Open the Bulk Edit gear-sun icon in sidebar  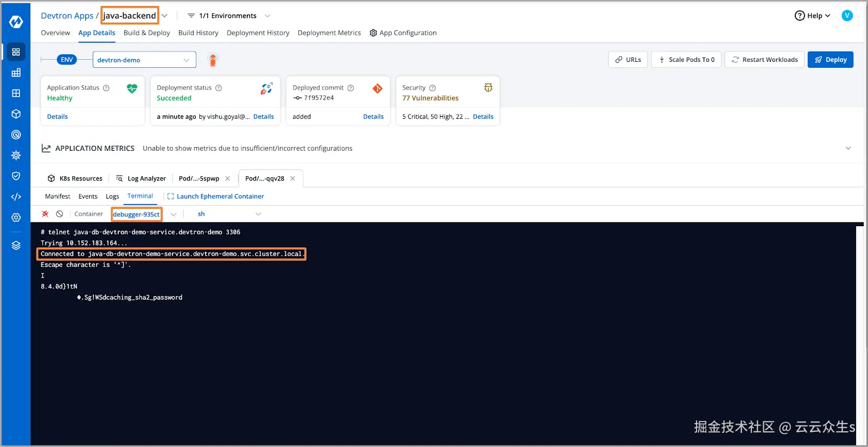pyautogui.click(x=16, y=155)
